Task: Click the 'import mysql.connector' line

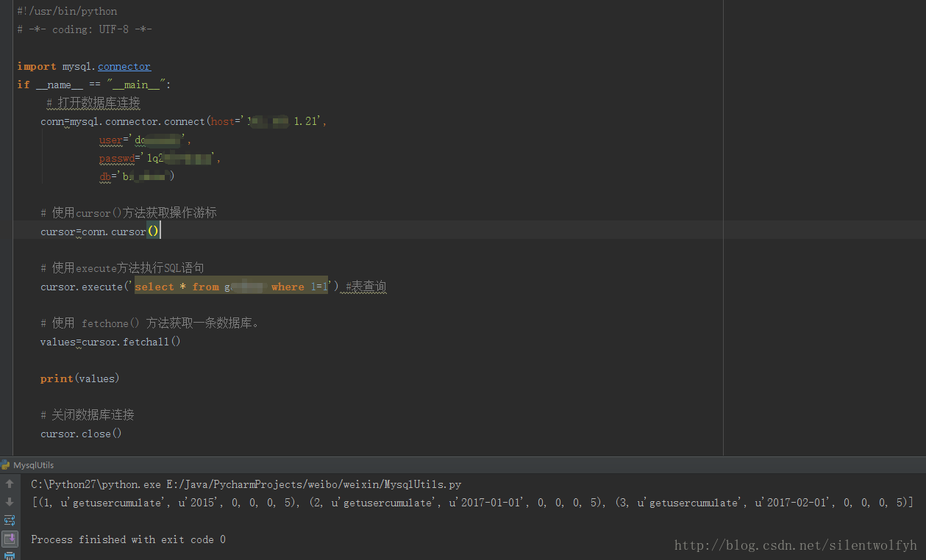Action: (84, 66)
